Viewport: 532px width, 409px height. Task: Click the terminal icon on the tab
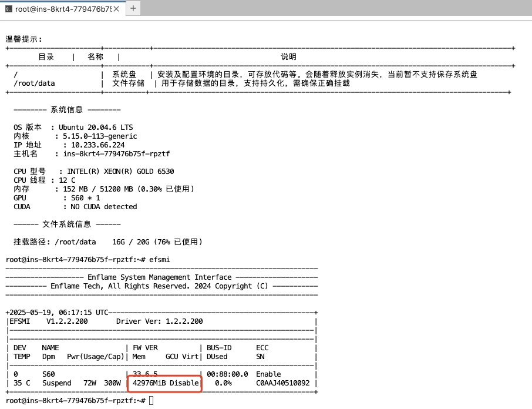[8, 8]
